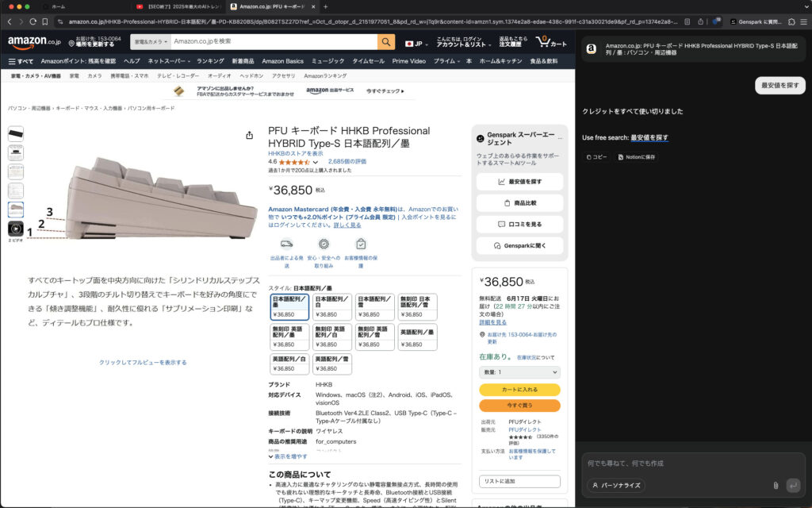This screenshot has width=812, height=508.
Task: Click the Genspark chat input field
Action: point(694,464)
